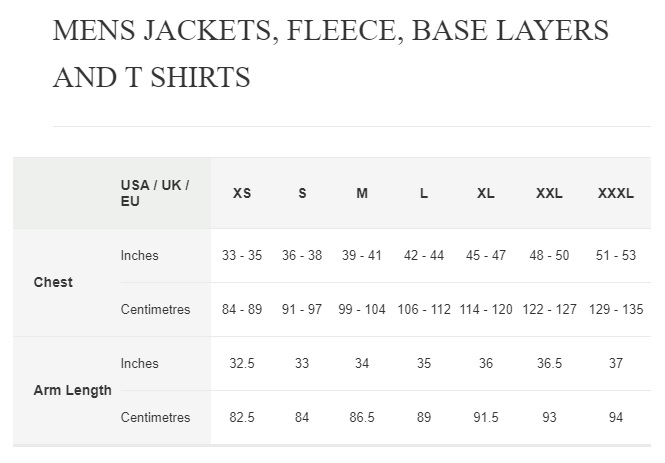Click the chest centimetres value 129 - 135
Image resolution: width=665 pixels, height=463 pixels.
(x=616, y=309)
